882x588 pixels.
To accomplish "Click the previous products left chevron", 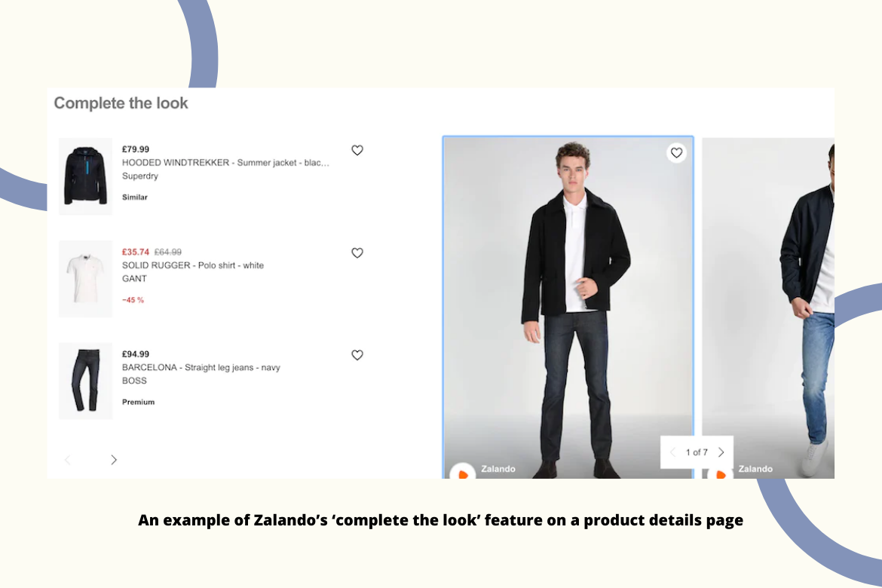I will [x=68, y=460].
